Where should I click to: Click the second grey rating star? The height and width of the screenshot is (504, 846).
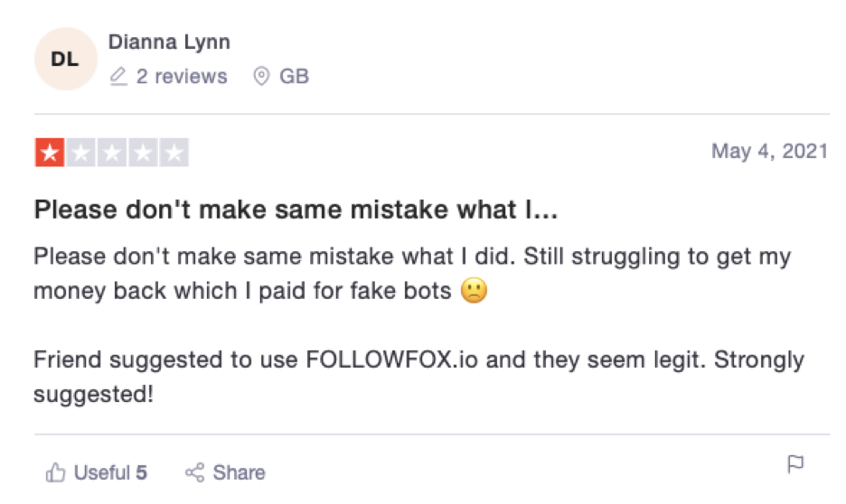pos(81,154)
